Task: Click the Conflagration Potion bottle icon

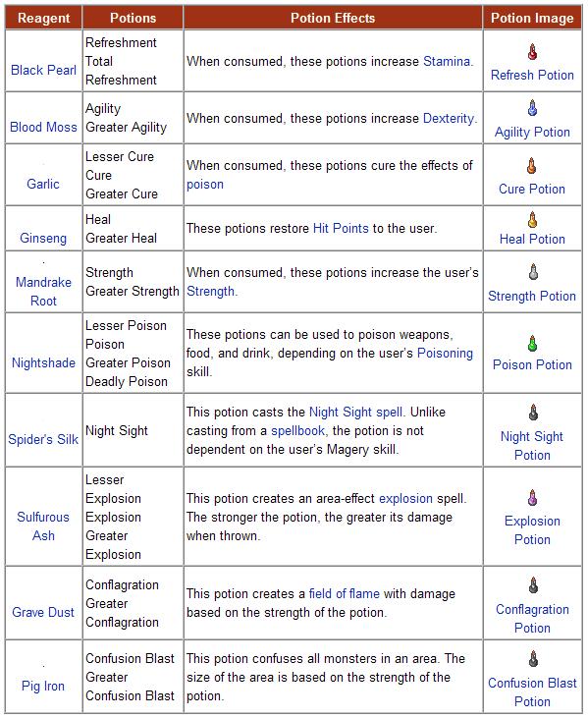Action: pyautogui.click(x=534, y=585)
